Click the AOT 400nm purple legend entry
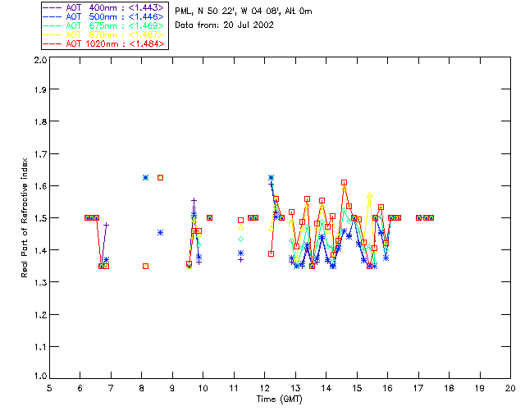 [x=104, y=7]
